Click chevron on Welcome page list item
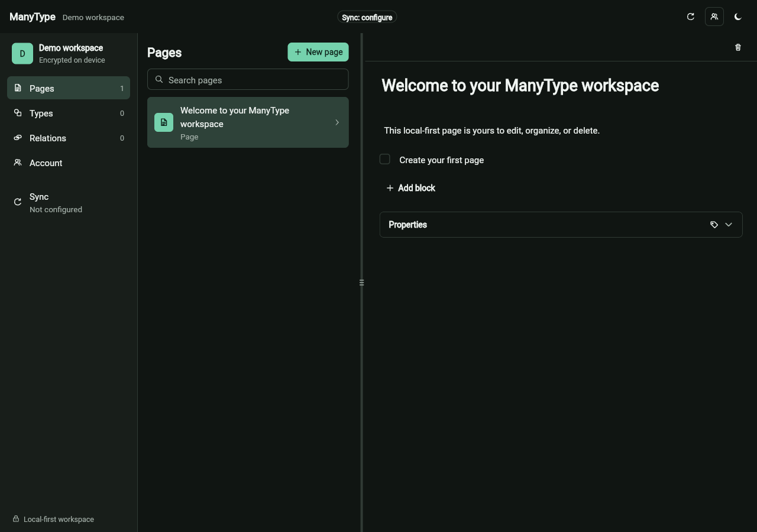Screen dimensions: 757x532 337,122
